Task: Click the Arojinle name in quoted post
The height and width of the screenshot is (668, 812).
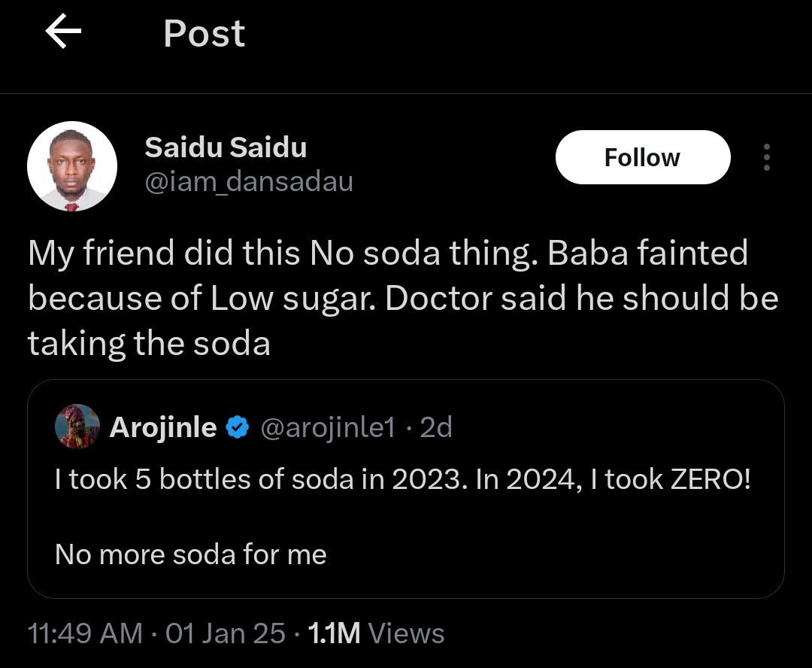Action: pyautogui.click(x=163, y=427)
